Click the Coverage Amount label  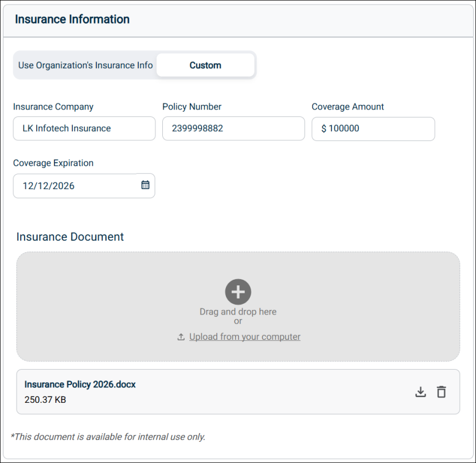348,107
